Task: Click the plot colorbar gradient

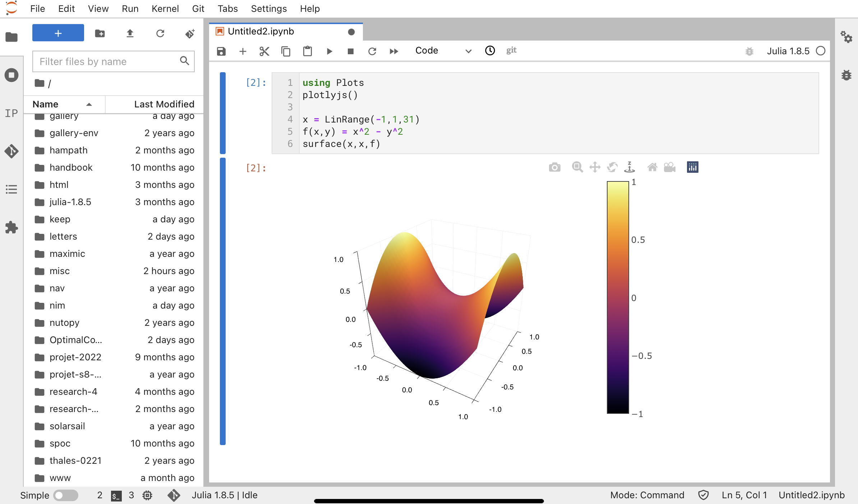Action: click(618, 297)
